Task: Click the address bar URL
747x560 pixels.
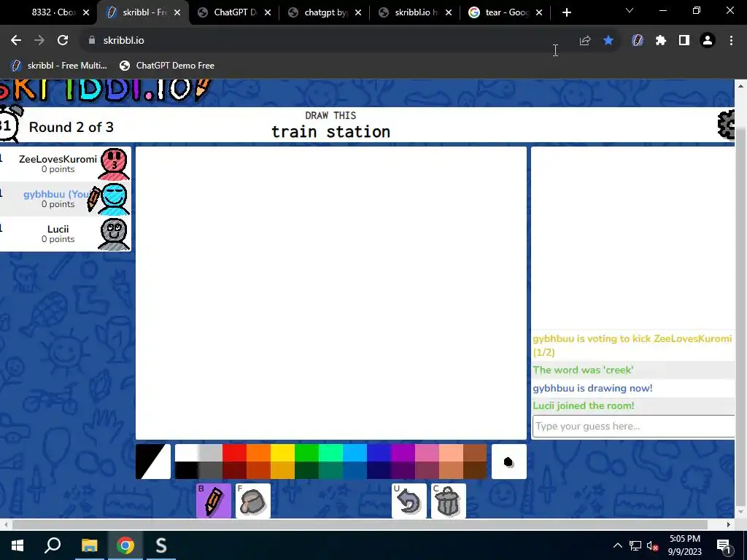Action: 123,41
